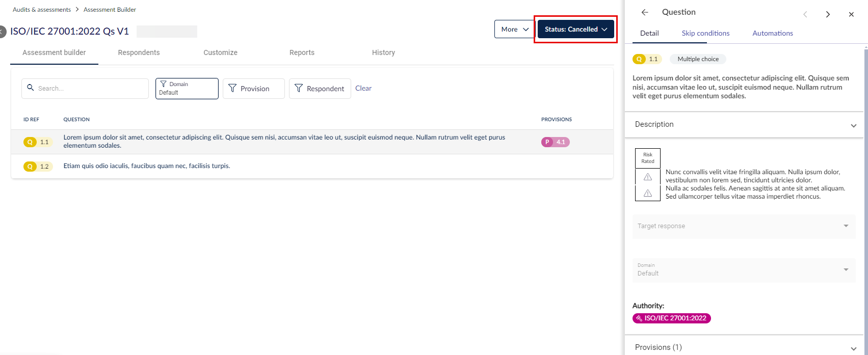This screenshot has width=868, height=355.
Task: Close the Question panel
Action: 851,14
